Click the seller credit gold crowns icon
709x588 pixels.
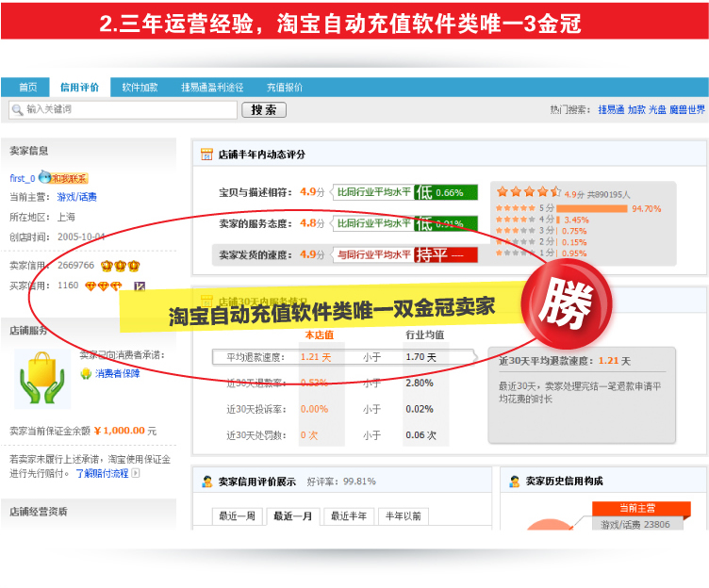(121, 266)
